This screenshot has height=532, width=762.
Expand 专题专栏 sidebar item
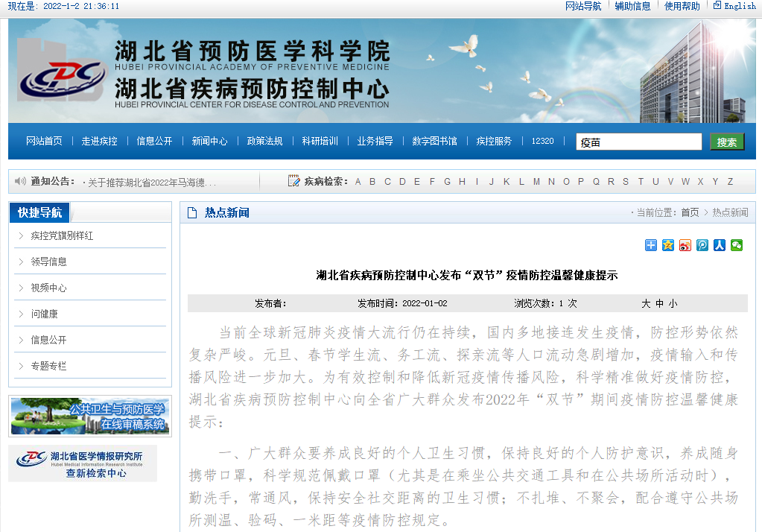coord(48,366)
